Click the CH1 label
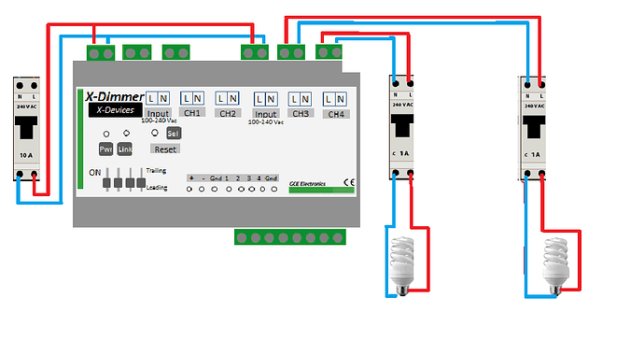Viewport: 644px width, 355px height. click(x=192, y=113)
